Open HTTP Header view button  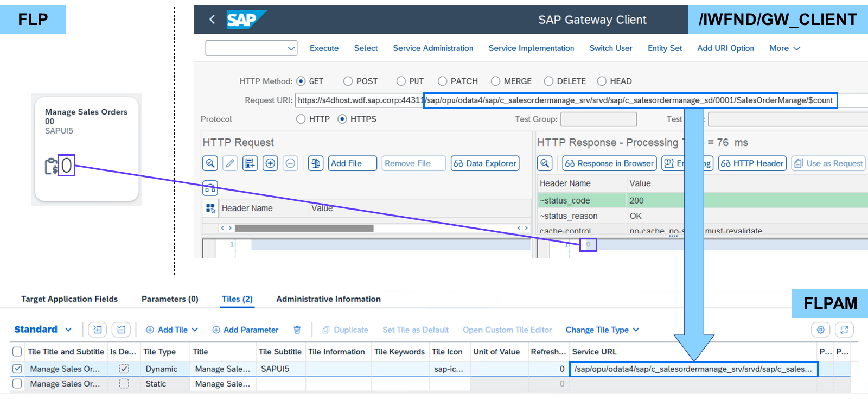(752, 163)
